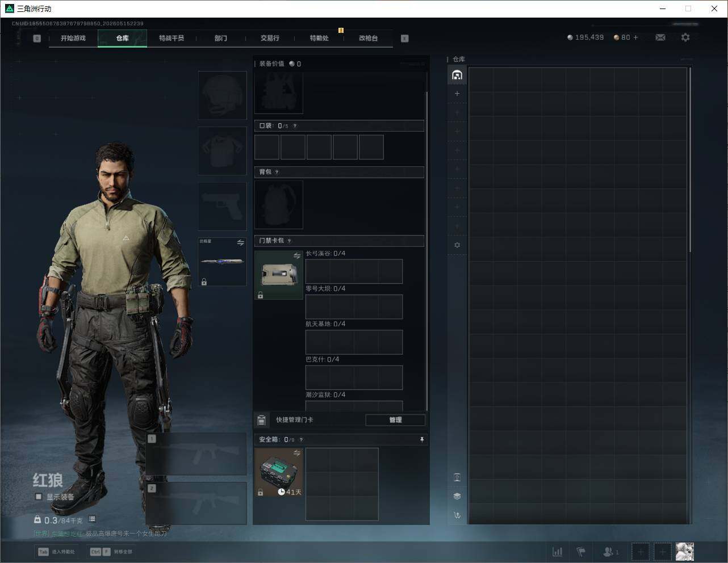Image resolution: width=728 pixels, height=563 pixels.
Task: Click the 195,439 currency balance
Action: click(585, 37)
